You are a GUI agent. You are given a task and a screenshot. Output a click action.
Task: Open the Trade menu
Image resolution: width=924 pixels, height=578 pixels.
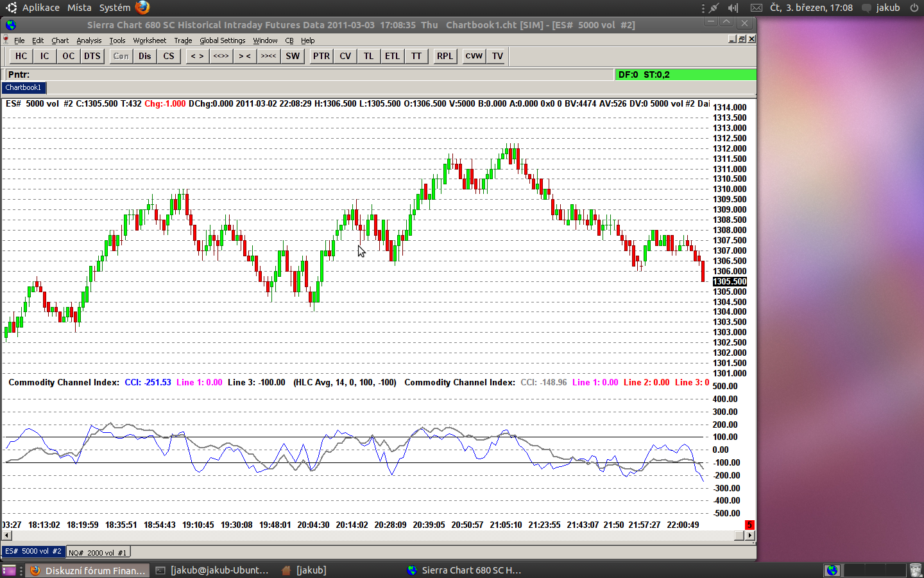(x=183, y=40)
